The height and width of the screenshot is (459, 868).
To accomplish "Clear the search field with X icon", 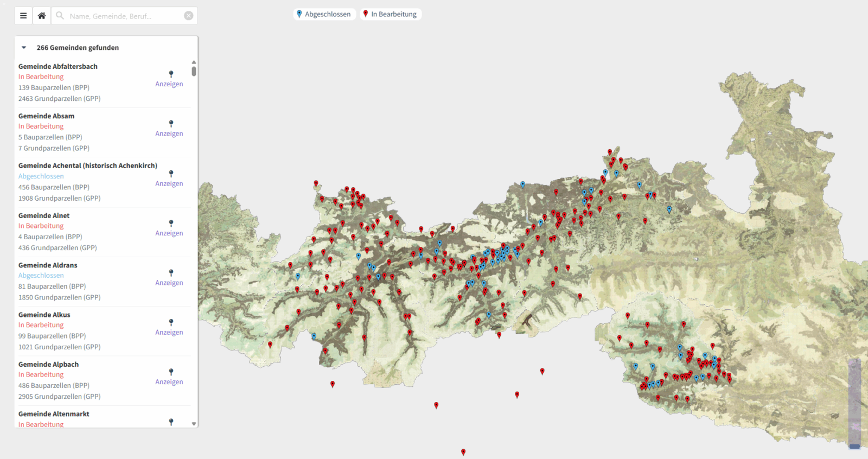I will pyautogui.click(x=188, y=16).
